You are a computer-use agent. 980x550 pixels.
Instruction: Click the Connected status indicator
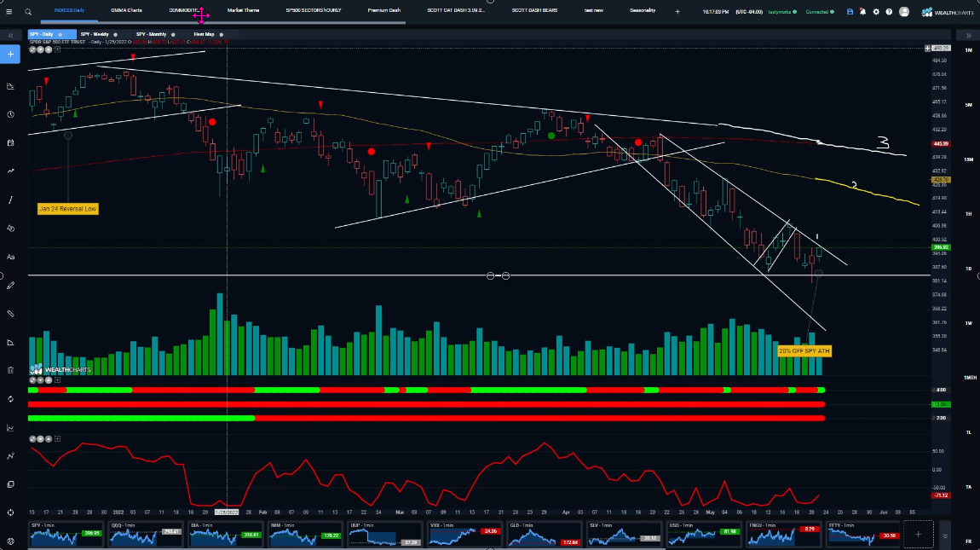(x=819, y=12)
